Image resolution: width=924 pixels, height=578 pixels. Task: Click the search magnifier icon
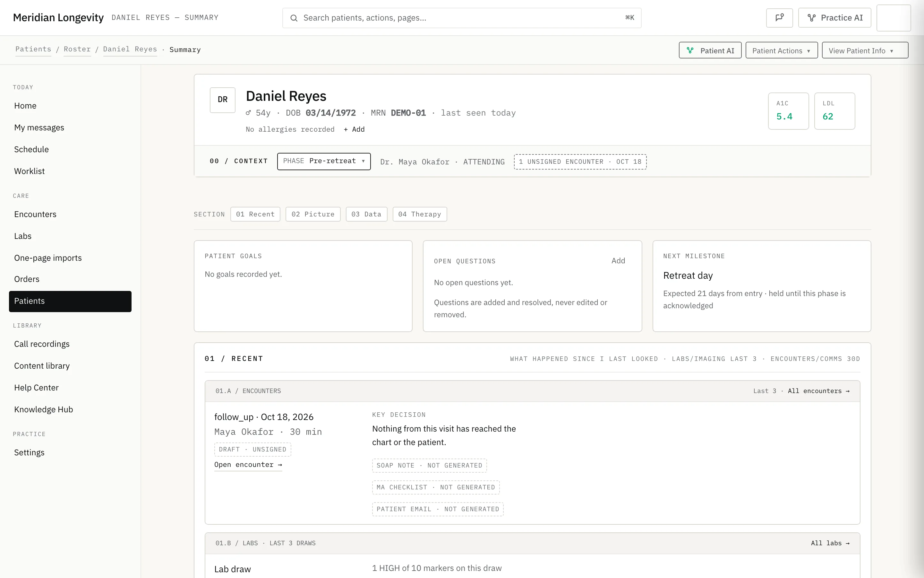click(x=294, y=18)
